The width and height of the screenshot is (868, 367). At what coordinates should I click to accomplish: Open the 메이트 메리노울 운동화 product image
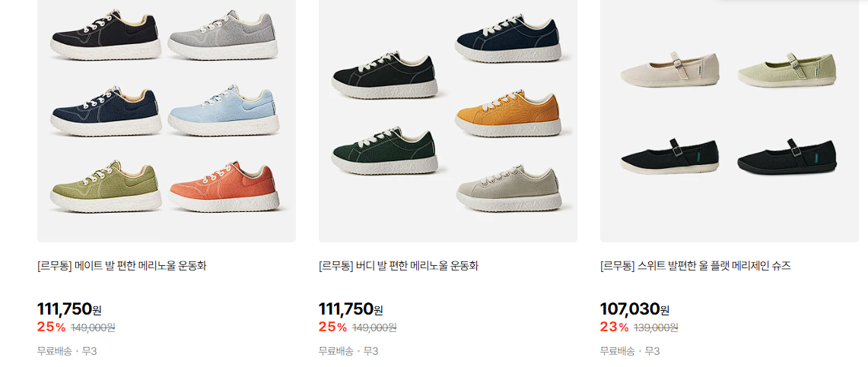(166, 121)
